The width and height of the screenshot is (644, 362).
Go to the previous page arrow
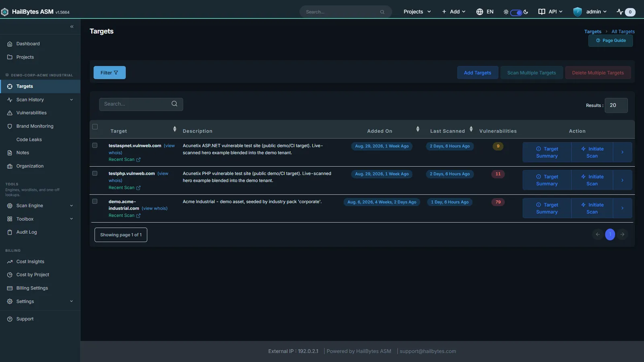coord(598,234)
